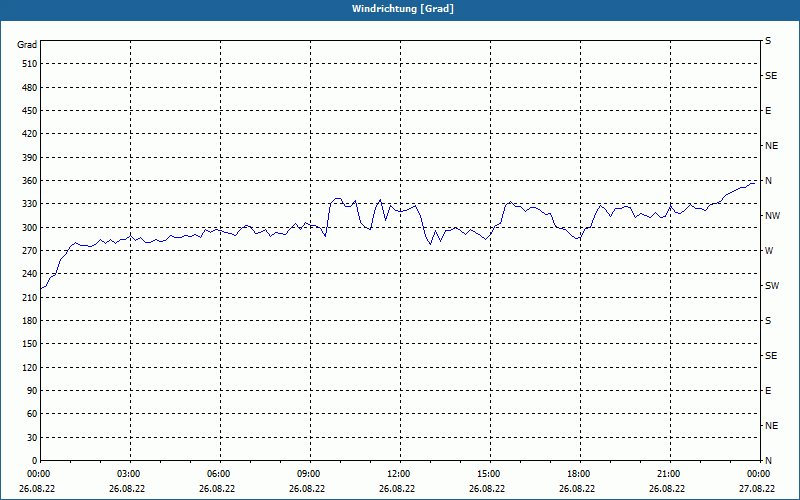The height and width of the screenshot is (500, 800).
Task: Select the 18:00 time label
Action: (579, 474)
